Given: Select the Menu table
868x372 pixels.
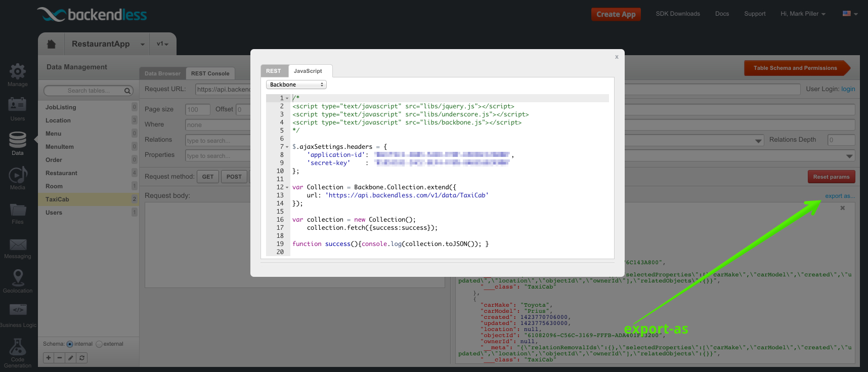Looking at the screenshot, I should [89, 134].
